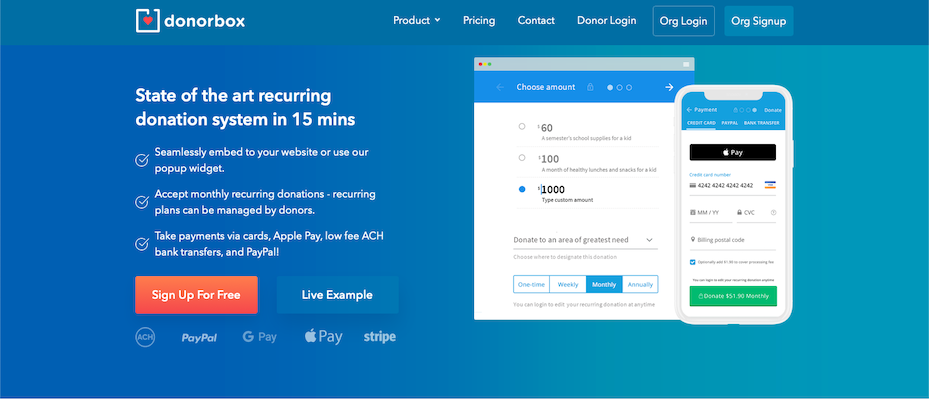Choose the One-time frequency option
The image size is (929, 400).
[531, 284]
